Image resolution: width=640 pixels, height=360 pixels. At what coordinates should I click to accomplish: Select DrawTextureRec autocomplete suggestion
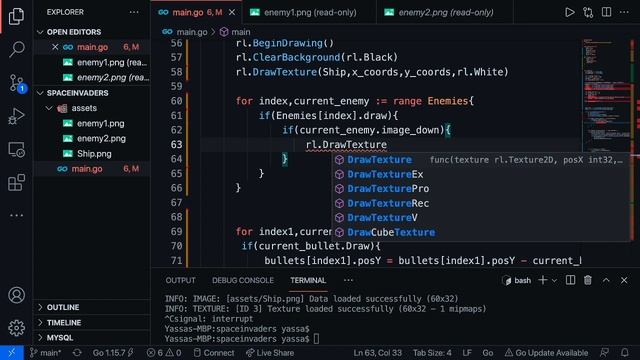coord(480,203)
